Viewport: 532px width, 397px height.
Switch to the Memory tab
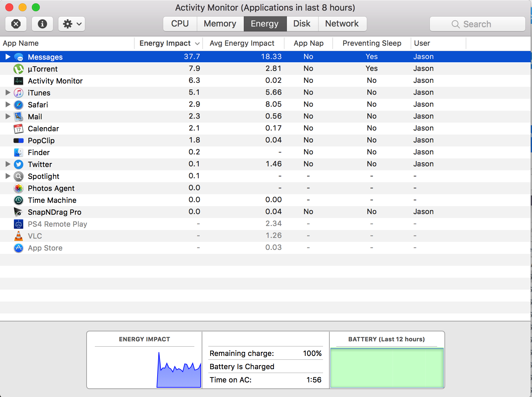220,24
